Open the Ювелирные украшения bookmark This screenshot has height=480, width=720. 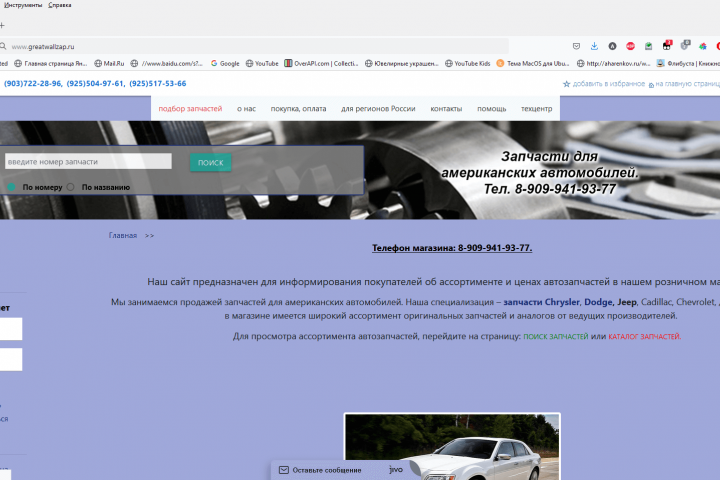point(402,63)
